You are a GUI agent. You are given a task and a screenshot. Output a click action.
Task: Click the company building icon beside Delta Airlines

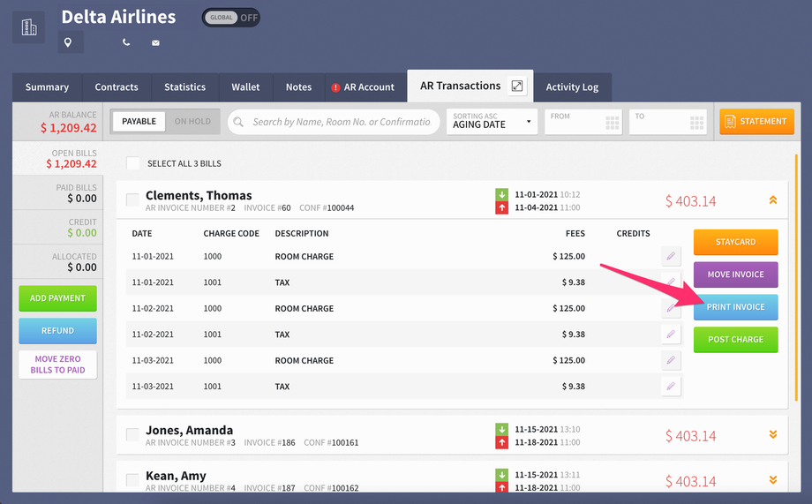coord(28,27)
